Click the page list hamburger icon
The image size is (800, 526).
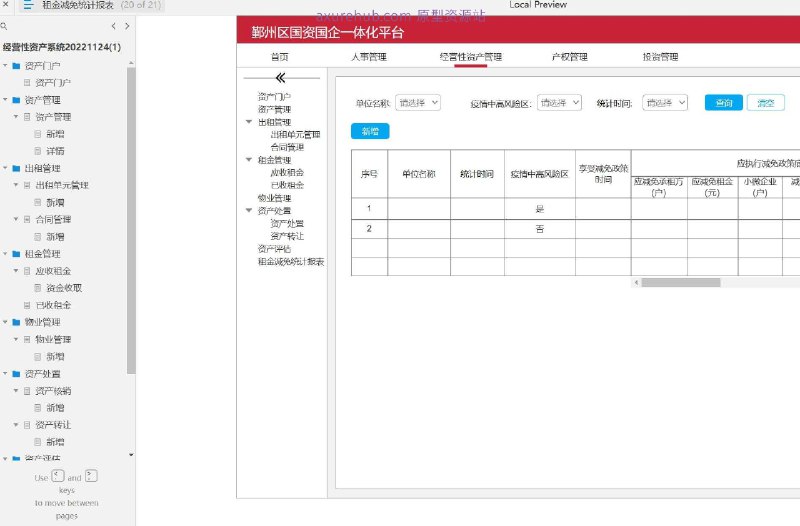point(28,5)
